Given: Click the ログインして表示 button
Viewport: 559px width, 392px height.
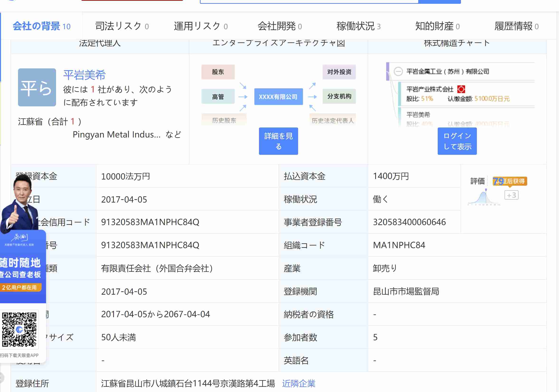Looking at the screenshot, I should pyautogui.click(x=457, y=141).
